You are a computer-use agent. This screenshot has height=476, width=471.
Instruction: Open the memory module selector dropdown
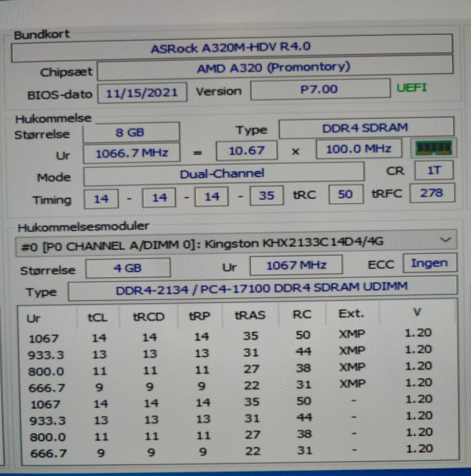coord(236,243)
